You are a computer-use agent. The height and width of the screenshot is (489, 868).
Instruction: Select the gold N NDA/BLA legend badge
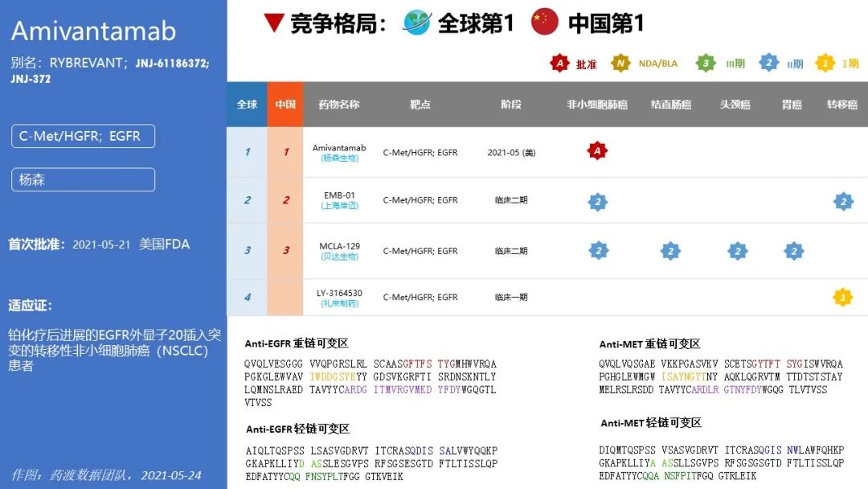coord(620,63)
